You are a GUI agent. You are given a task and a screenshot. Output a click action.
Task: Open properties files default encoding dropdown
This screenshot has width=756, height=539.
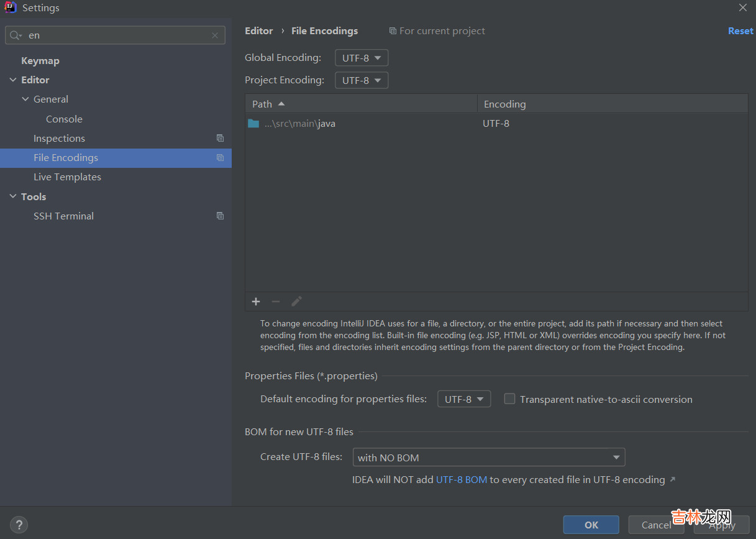click(464, 399)
